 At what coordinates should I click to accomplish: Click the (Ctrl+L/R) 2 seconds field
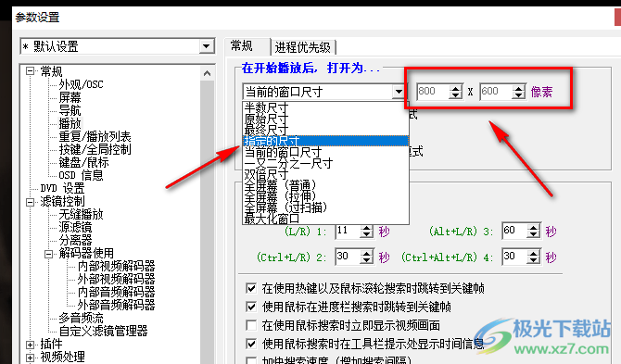348,257
